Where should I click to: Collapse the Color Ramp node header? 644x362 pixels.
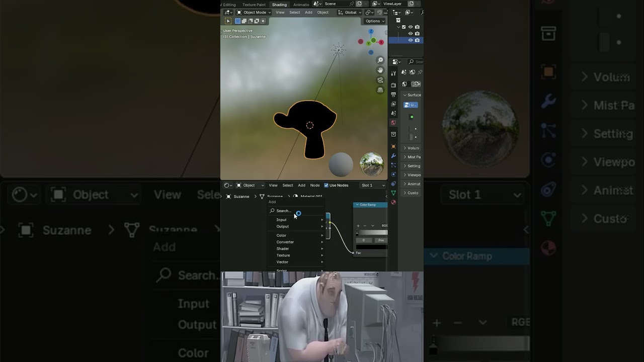[x=357, y=205]
